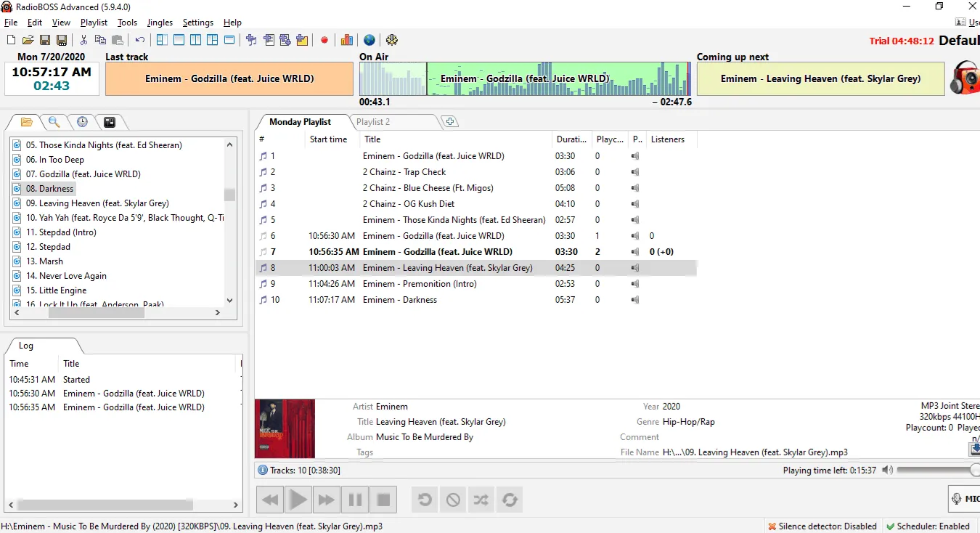Viewport: 980px width, 533px height.
Task: Select the red recording icon on the toolbar
Action: coord(324,40)
